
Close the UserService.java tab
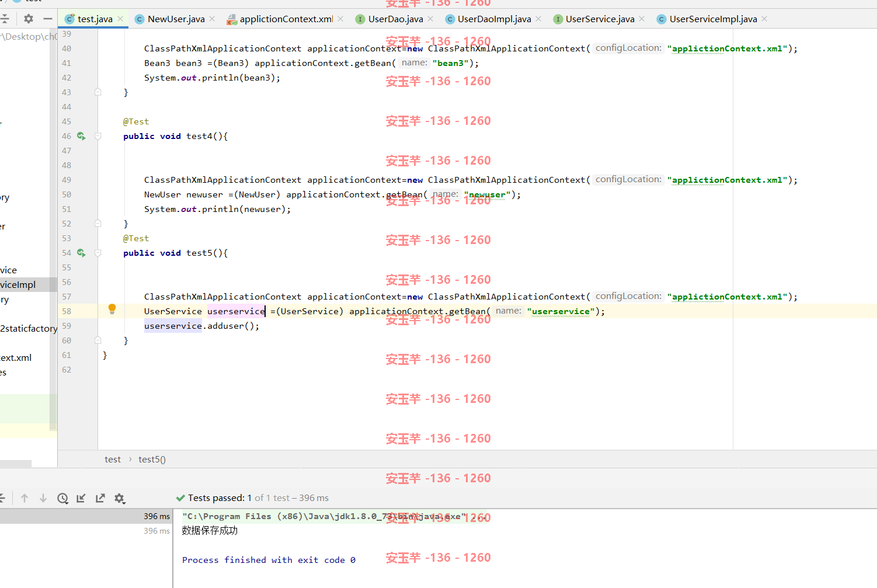(x=642, y=19)
